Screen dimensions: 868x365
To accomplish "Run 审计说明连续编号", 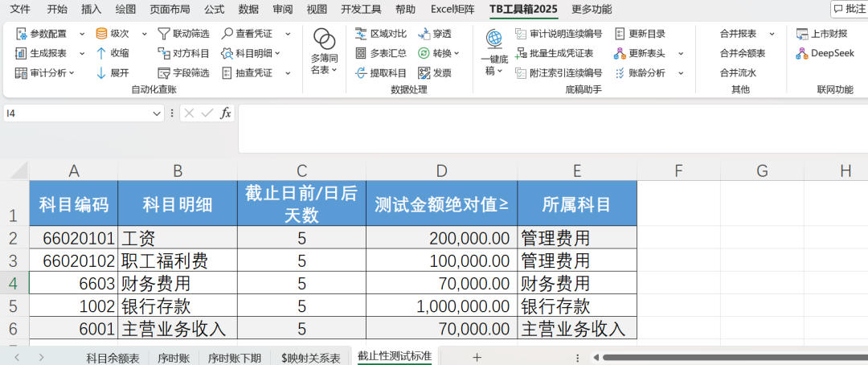I will [x=559, y=34].
